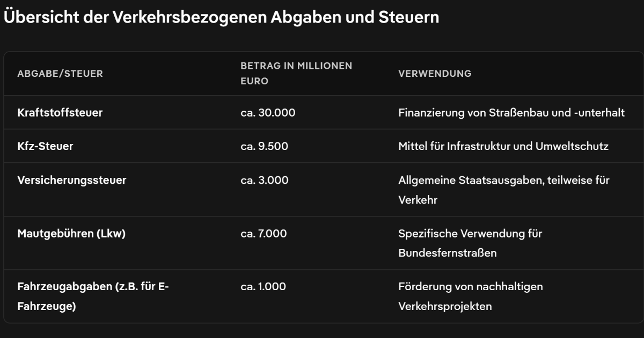Click the amount 'ca. 30.000'
644x338 pixels.
click(x=268, y=113)
